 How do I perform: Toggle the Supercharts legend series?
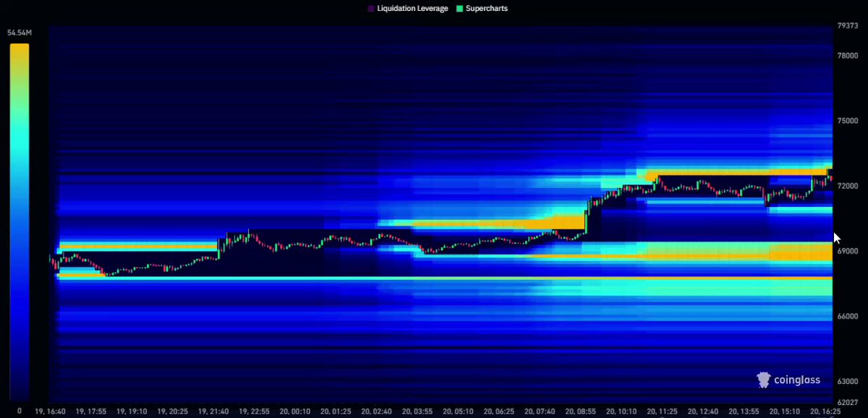(481, 8)
